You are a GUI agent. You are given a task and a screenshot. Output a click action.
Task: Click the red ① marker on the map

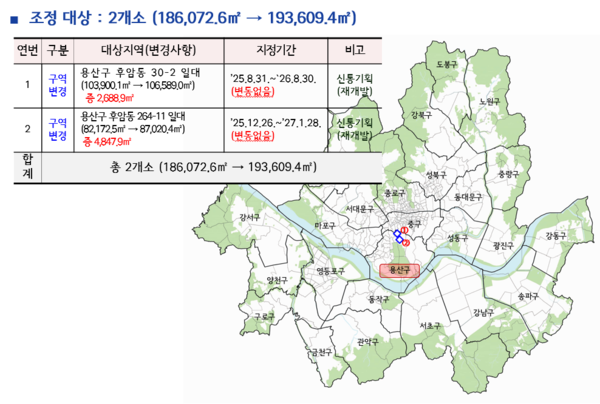click(x=404, y=230)
